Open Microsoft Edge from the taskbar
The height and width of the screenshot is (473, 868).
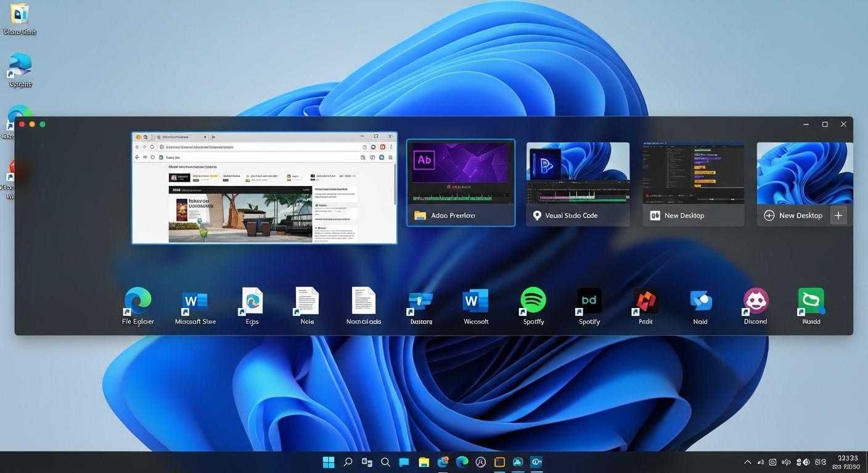point(462,461)
